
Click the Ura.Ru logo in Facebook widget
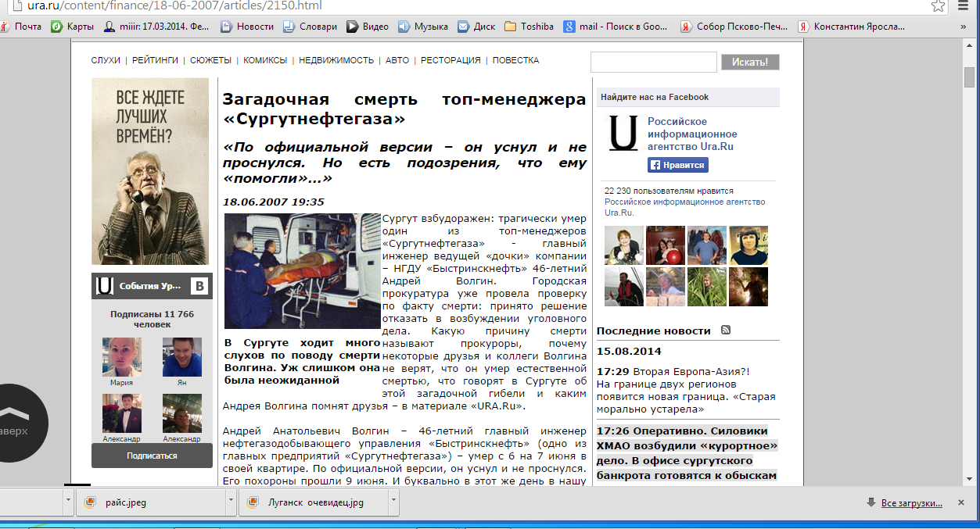623,134
